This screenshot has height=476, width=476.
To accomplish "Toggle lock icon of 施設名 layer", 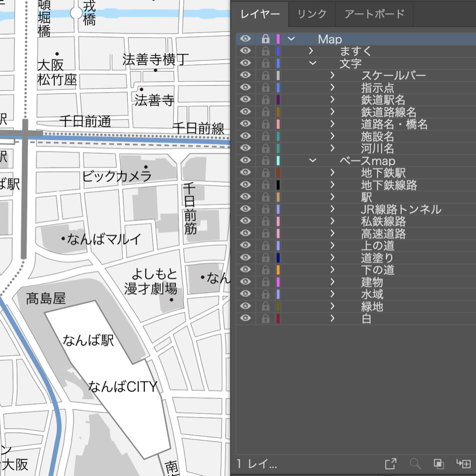I will 265,136.
